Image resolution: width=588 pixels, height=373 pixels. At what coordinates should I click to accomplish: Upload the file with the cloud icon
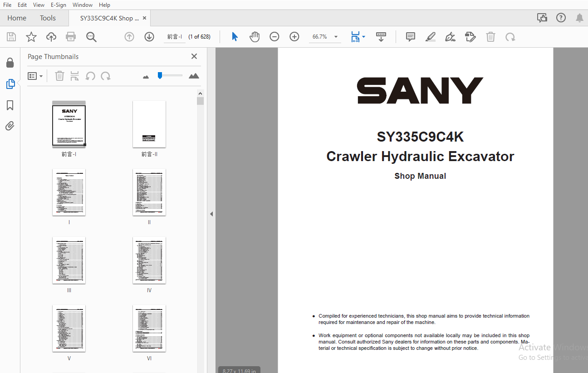[51, 37]
